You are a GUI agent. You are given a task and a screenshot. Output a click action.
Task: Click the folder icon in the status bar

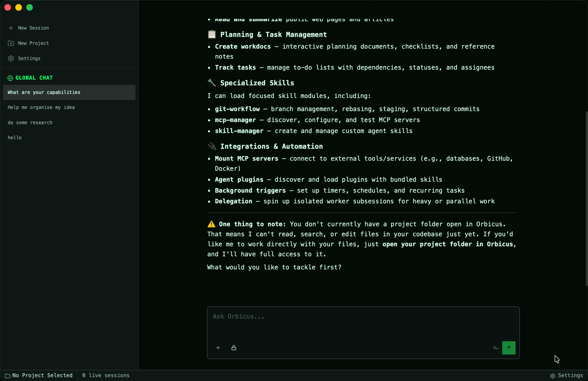tap(8, 376)
